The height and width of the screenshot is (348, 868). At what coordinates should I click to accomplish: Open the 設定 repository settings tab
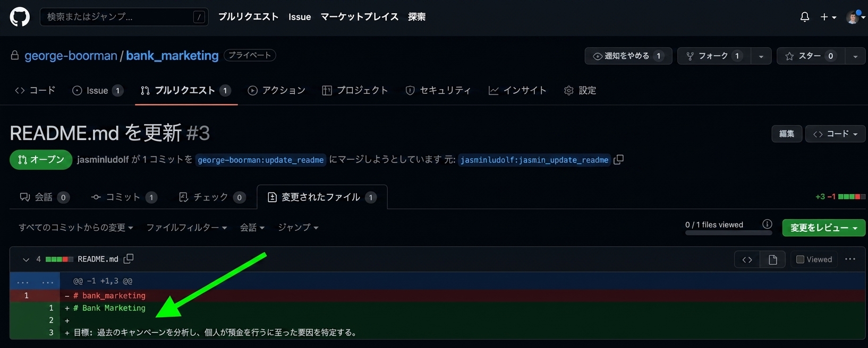point(580,91)
